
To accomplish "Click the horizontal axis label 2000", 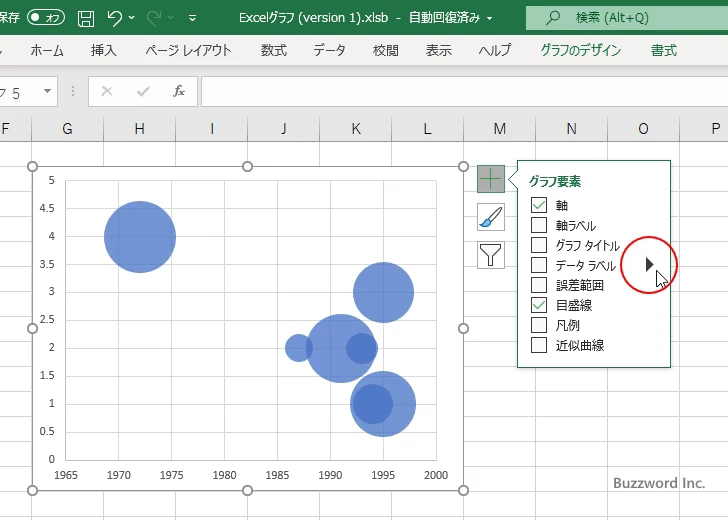I will [436, 475].
